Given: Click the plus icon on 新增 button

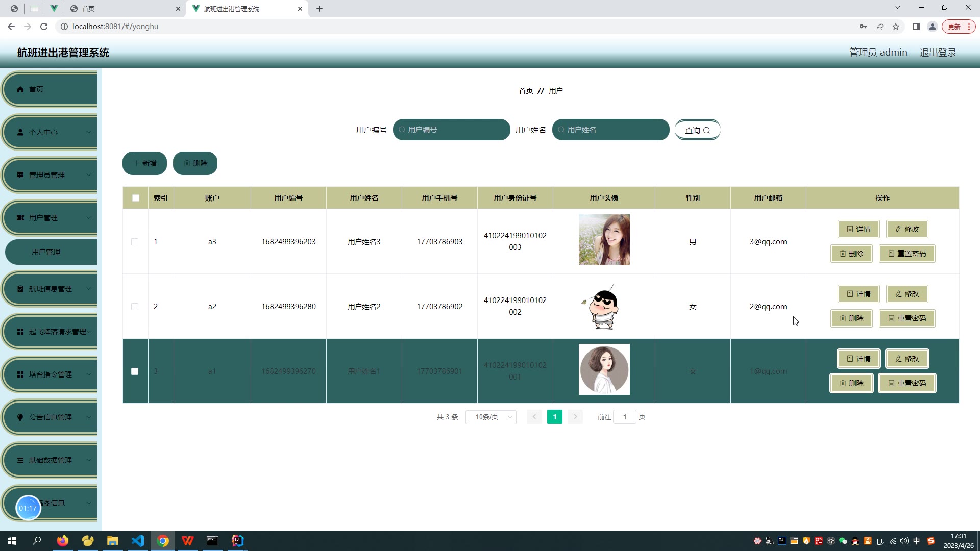Looking at the screenshot, I should tap(136, 163).
